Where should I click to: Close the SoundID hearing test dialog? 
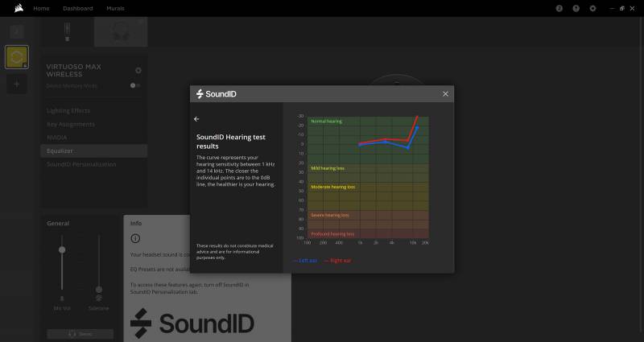point(445,94)
